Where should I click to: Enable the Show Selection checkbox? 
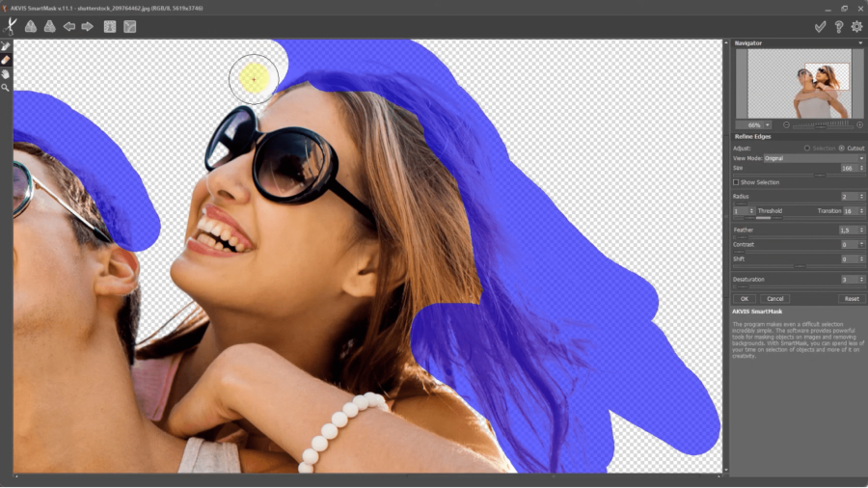click(737, 182)
